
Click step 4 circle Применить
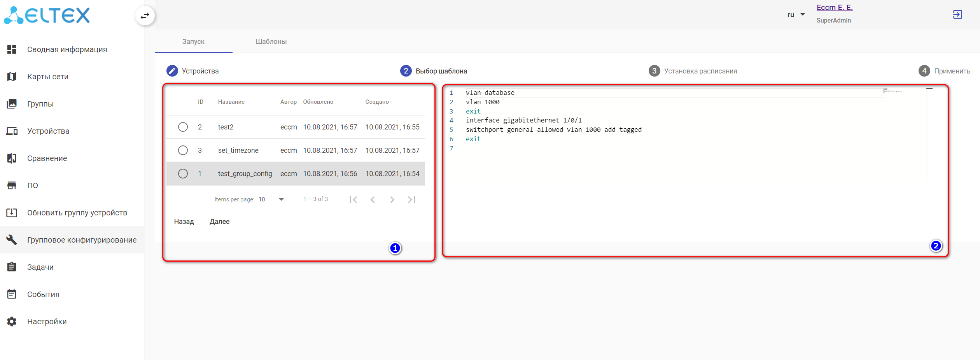coord(924,71)
